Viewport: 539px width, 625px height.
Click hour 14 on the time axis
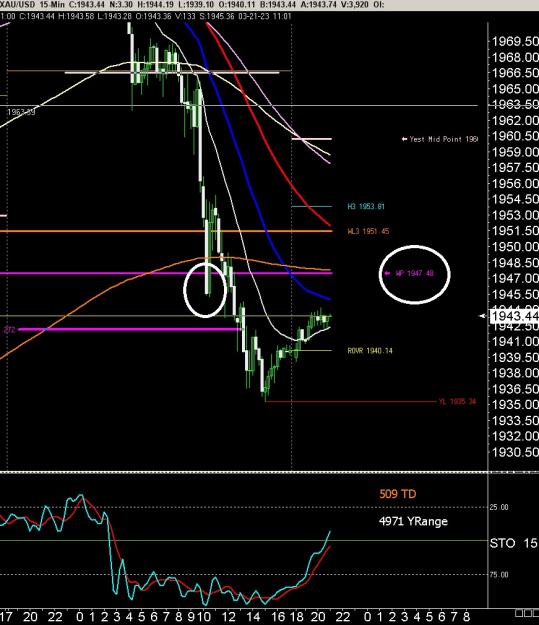254,617
